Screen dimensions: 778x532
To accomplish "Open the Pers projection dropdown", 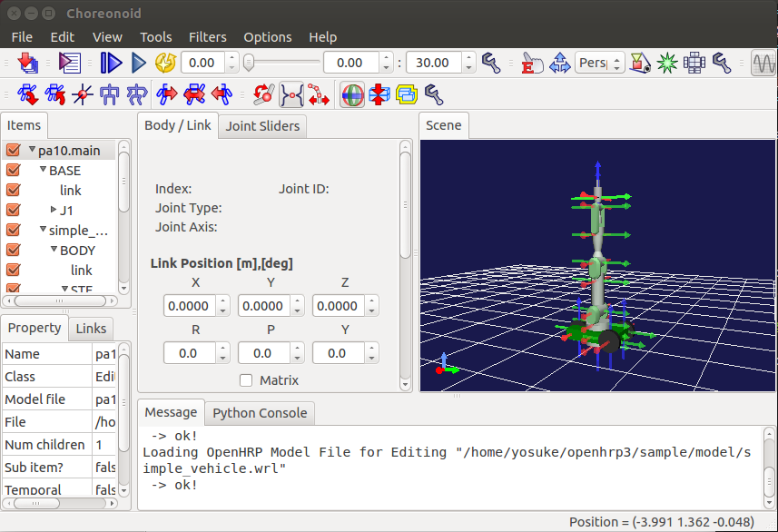I will pyautogui.click(x=599, y=63).
